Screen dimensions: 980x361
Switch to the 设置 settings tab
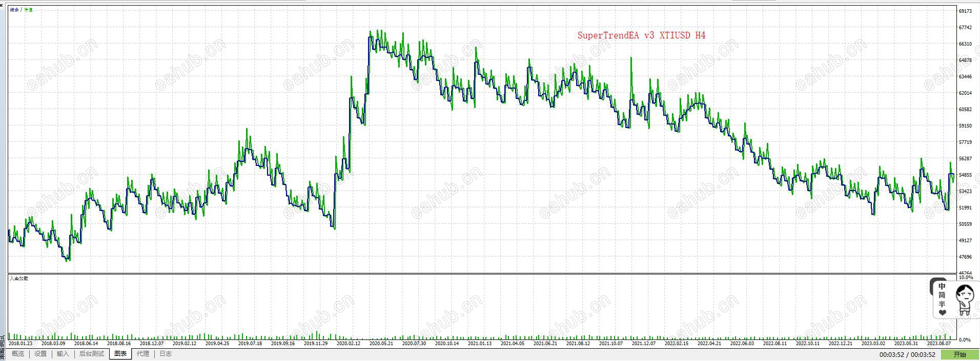coord(40,354)
